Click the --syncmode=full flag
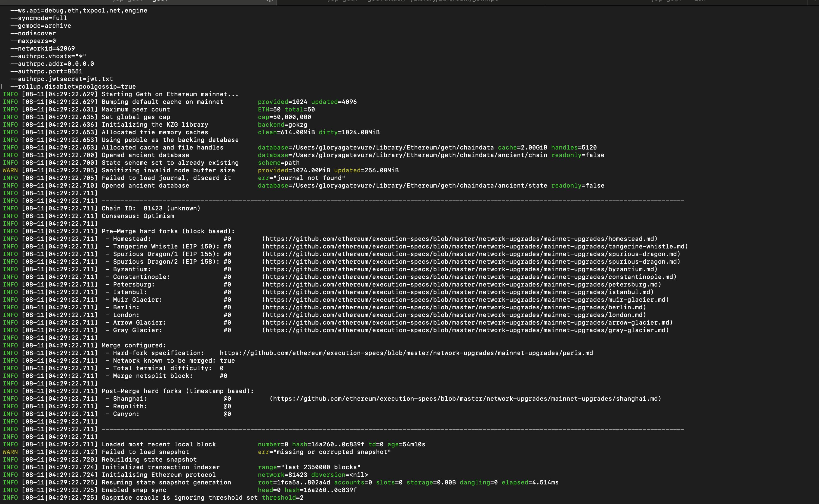The width and height of the screenshot is (819, 504). 39,18
